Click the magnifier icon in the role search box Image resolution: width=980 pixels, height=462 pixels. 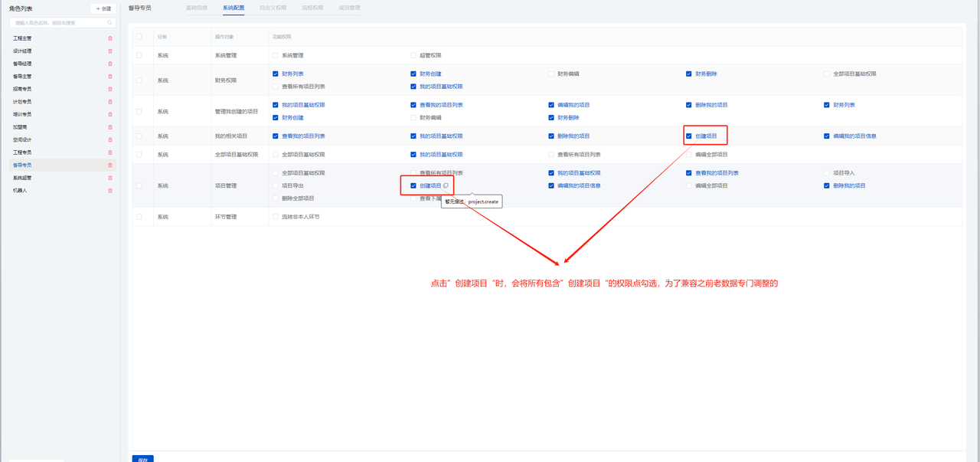[x=109, y=23]
